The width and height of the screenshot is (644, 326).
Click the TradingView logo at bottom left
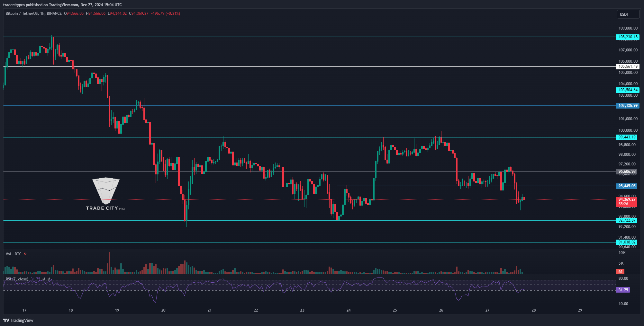[x=18, y=320]
